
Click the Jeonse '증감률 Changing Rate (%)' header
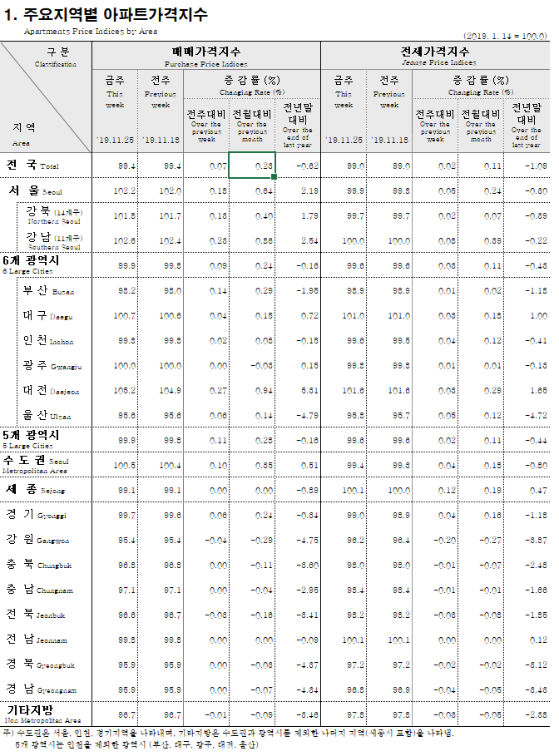(x=481, y=84)
